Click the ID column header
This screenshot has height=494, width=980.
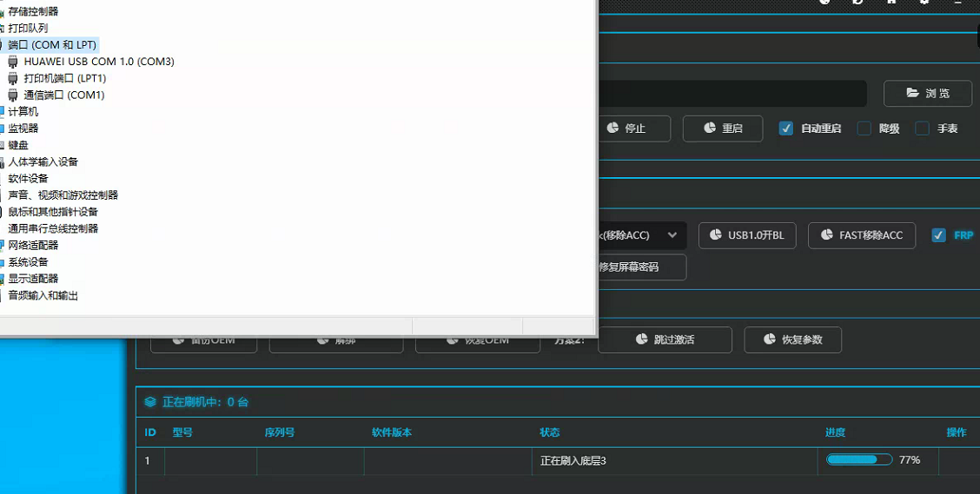click(150, 432)
